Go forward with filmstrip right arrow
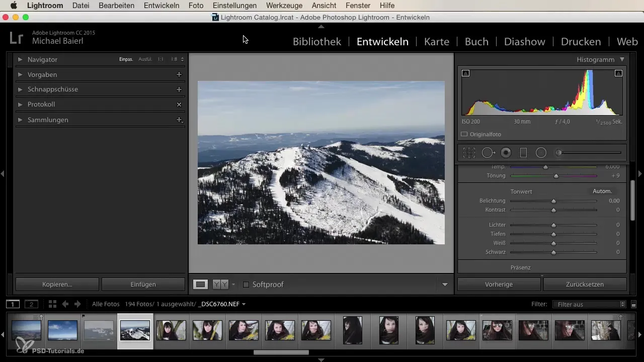The height and width of the screenshot is (362, 644). click(77, 304)
